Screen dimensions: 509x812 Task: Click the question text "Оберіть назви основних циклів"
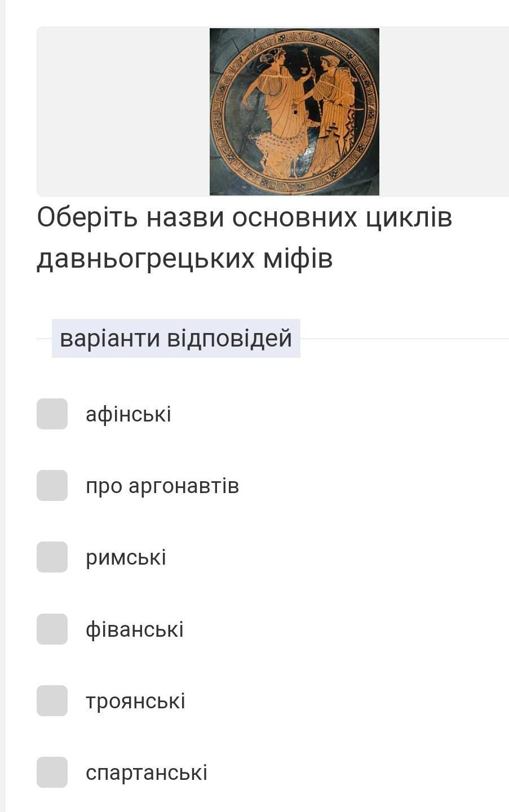pos(244,218)
